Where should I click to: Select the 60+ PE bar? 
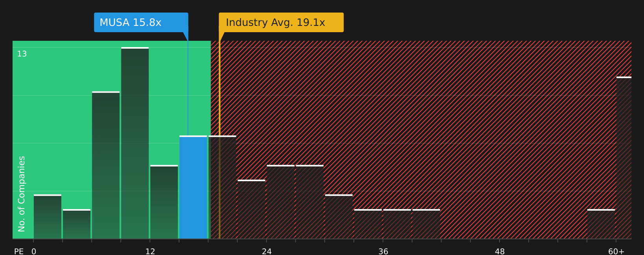tap(624, 158)
